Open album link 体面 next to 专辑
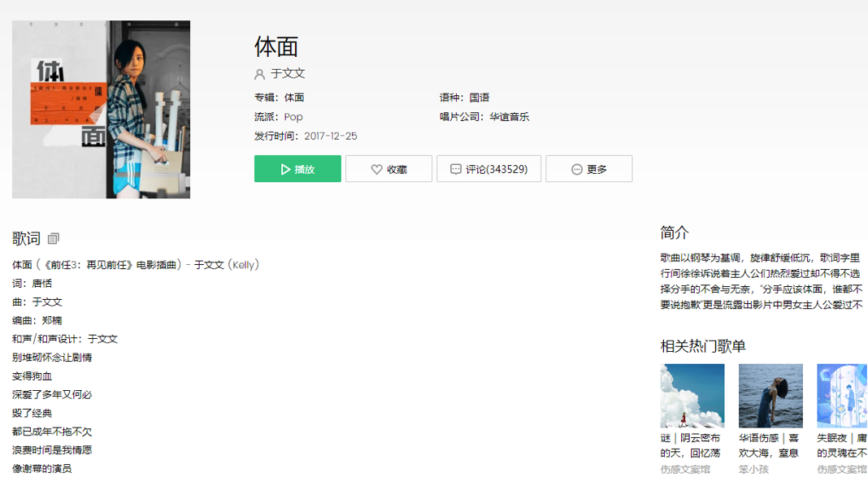The image size is (868, 486). point(294,98)
